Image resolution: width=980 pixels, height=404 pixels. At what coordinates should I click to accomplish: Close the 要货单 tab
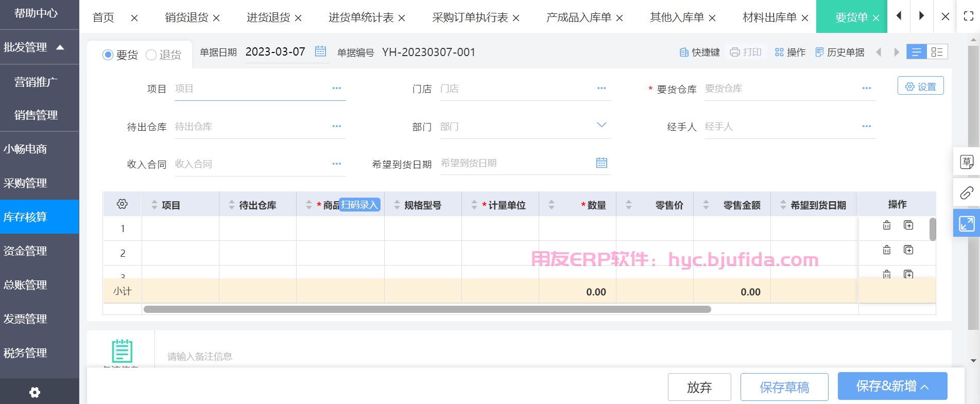tap(876, 19)
